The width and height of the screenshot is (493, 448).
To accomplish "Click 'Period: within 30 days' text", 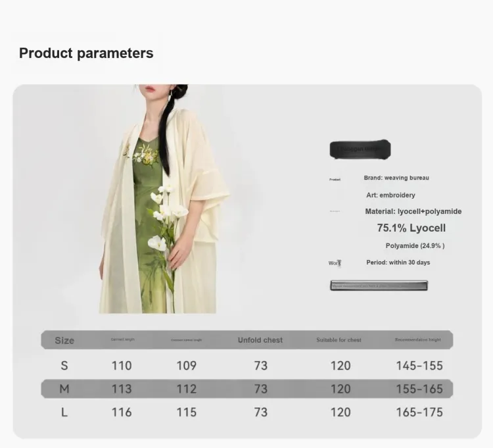I will (x=398, y=262).
